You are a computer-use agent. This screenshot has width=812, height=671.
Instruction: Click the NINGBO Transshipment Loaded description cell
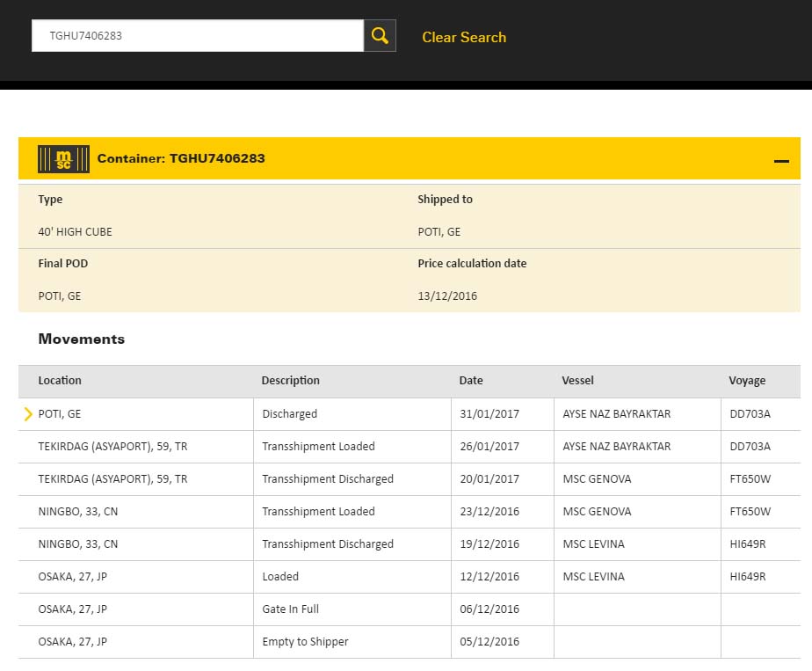coord(318,512)
